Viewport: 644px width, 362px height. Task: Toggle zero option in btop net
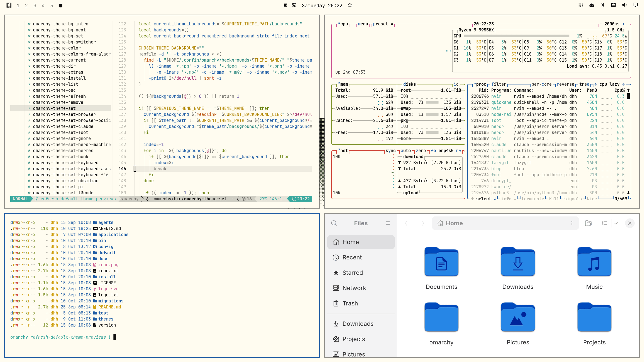pyautogui.click(x=421, y=151)
